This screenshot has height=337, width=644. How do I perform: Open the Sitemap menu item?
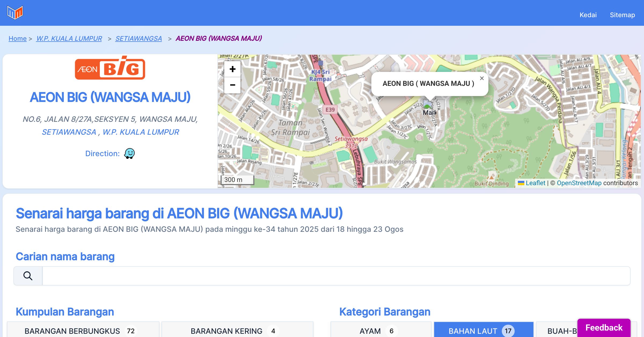click(622, 15)
